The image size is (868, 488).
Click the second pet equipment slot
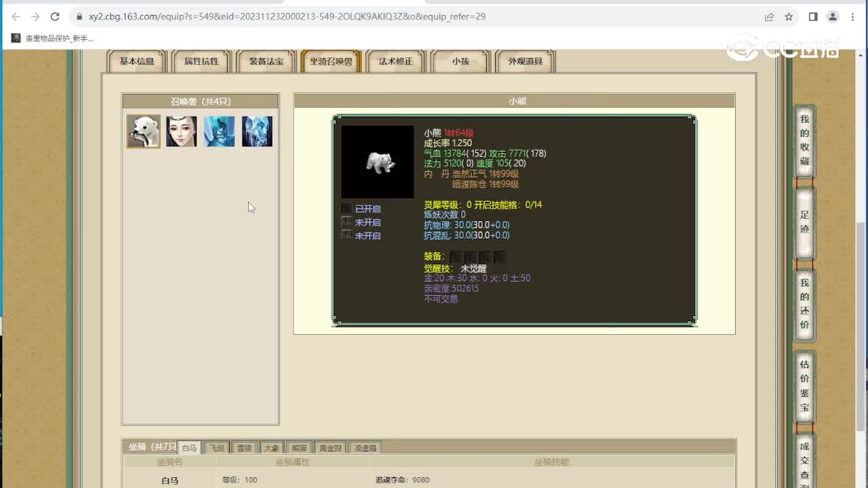click(470, 257)
